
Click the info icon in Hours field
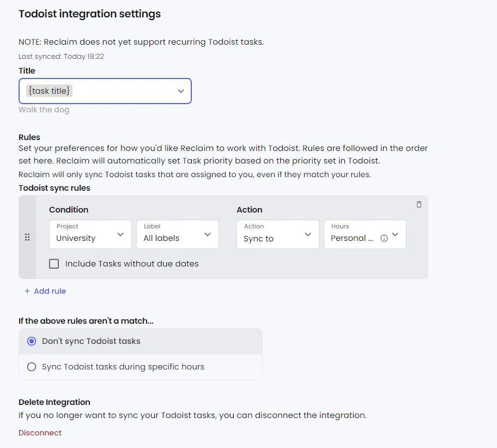[384, 238]
